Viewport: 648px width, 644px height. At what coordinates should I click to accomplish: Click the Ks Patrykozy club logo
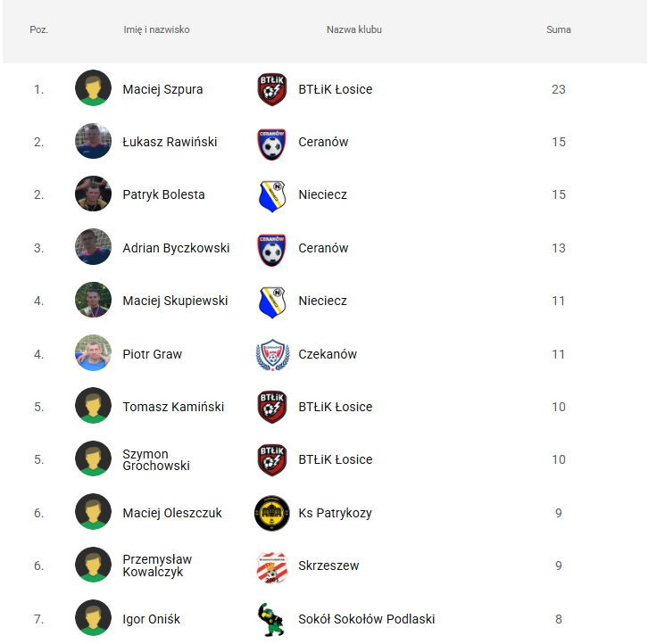coord(272,513)
